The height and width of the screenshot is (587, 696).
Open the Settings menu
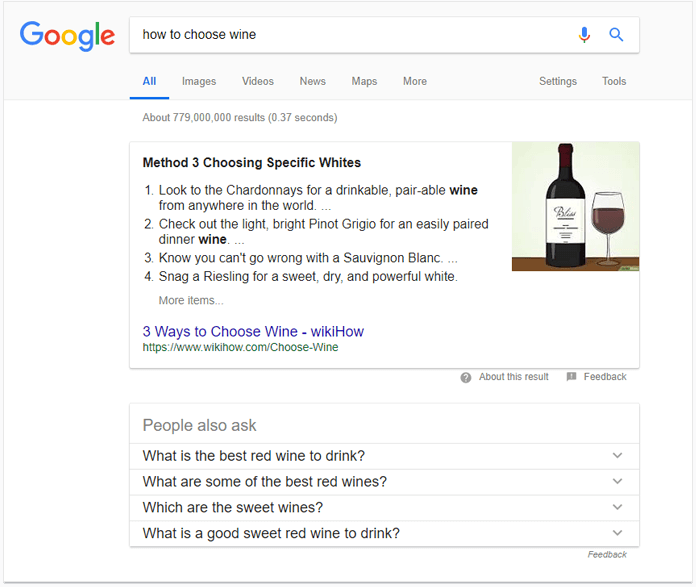click(x=557, y=81)
